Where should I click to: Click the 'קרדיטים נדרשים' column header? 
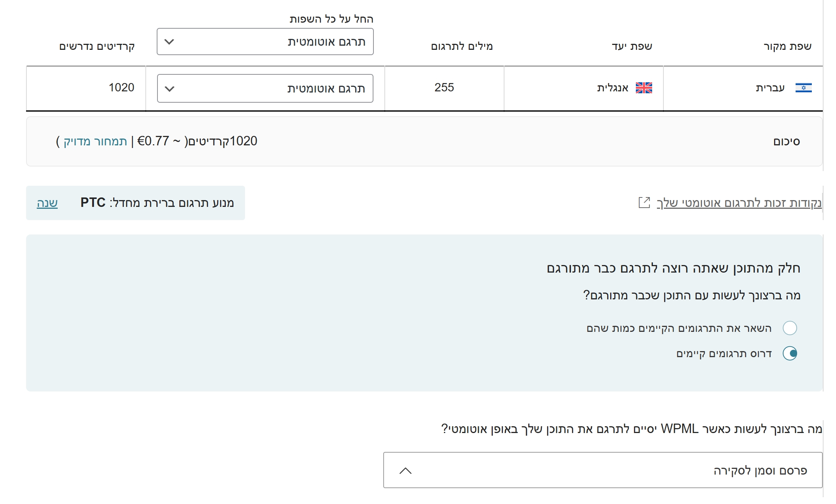(x=97, y=46)
